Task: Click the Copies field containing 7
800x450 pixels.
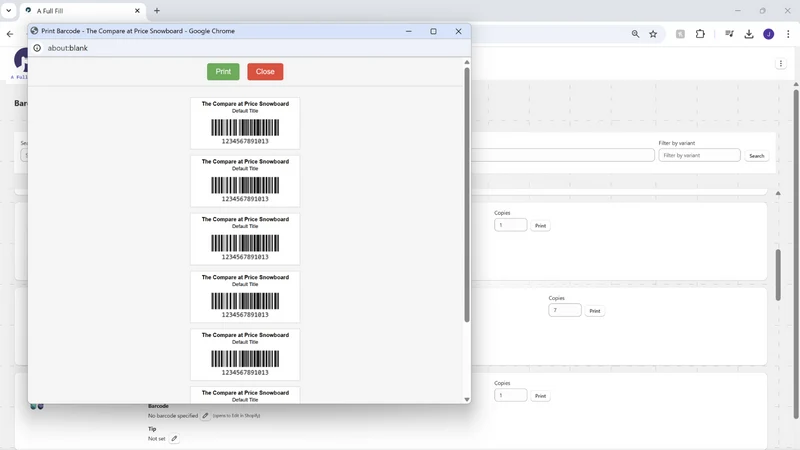Action: click(x=565, y=310)
